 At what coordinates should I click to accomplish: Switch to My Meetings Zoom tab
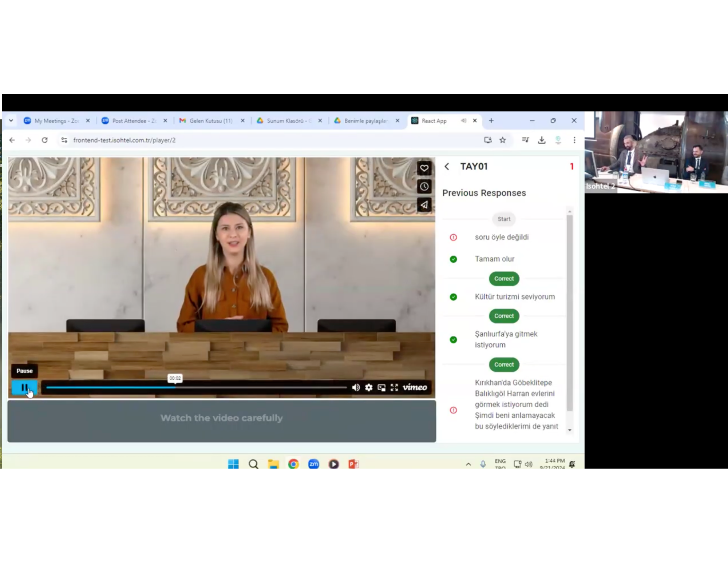point(56,121)
